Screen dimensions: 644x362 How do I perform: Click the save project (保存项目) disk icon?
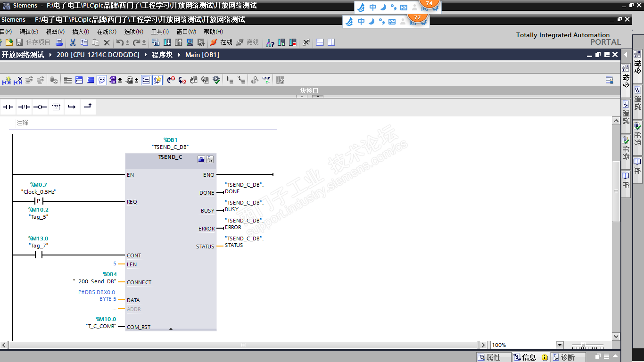[19, 42]
